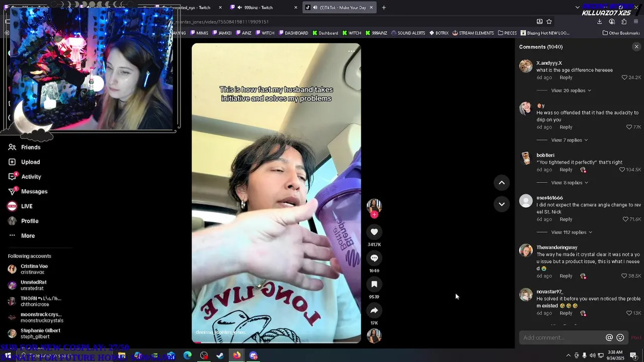Open the Firefox extensions puzzle icon

[x=624, y=22]
